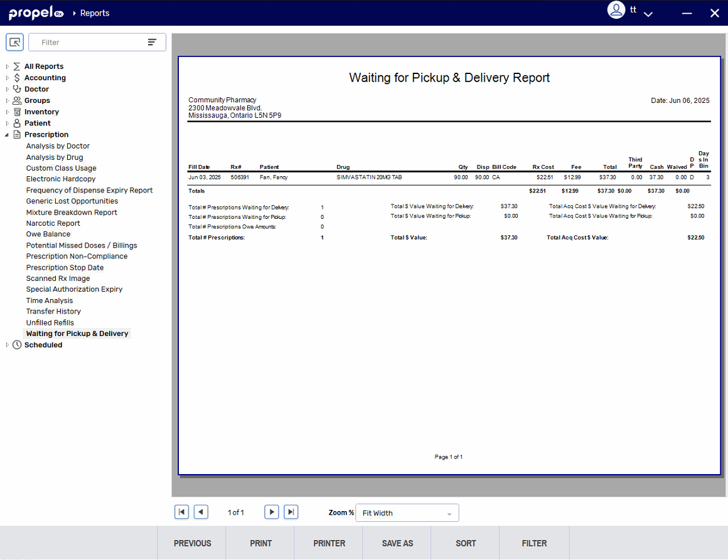Open Generic Lost Opportunities report
The image size is (728, 560).
pos(72,201)
